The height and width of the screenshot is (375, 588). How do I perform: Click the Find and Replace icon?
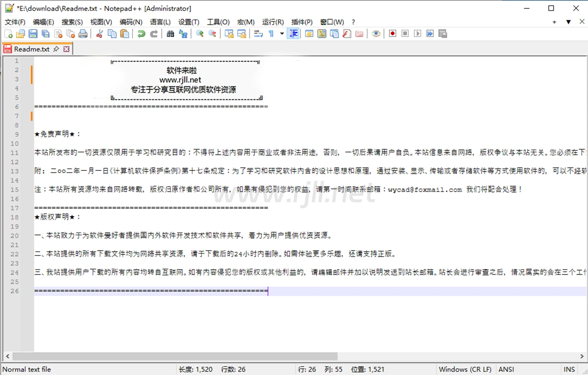pos(183,34)
